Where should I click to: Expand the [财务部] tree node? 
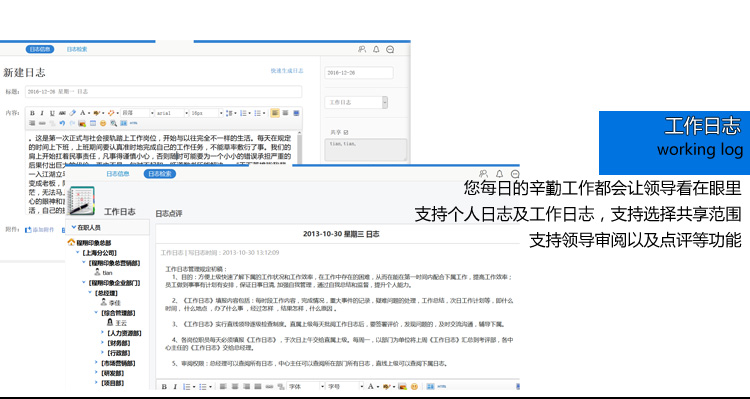[102, 343]
